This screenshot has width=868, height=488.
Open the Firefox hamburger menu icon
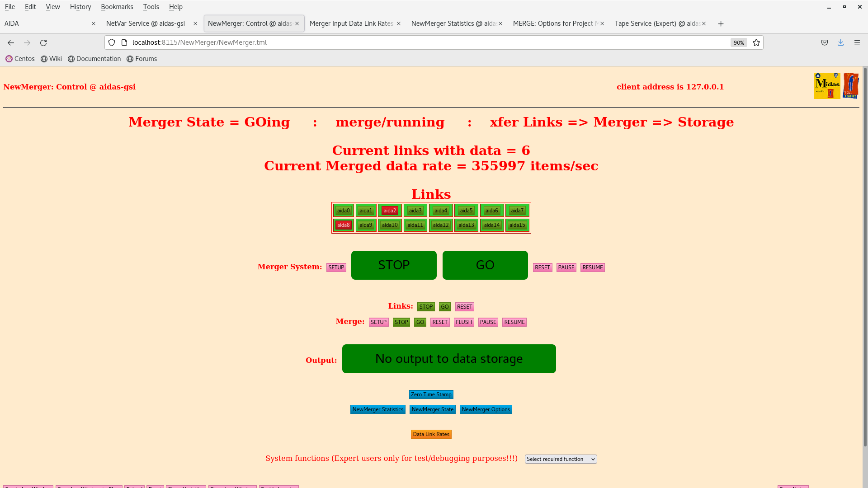point(857,42)
